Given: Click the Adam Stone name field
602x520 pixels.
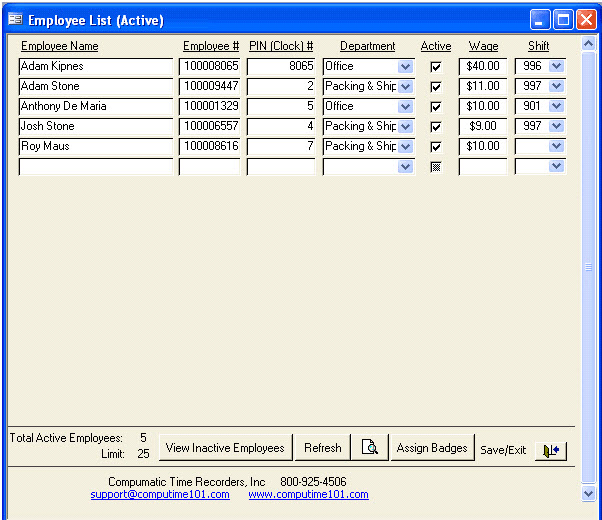Looking at the screenshot, I should point(96,86).
